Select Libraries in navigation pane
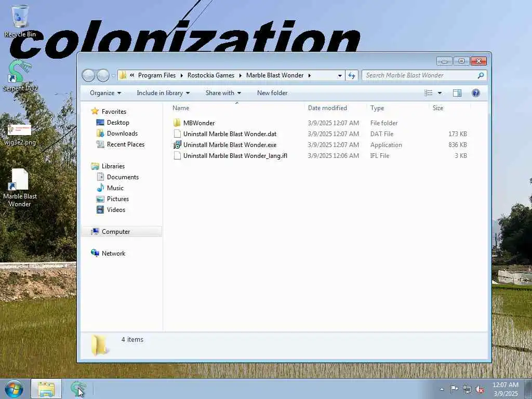 (x=113, y=166)
